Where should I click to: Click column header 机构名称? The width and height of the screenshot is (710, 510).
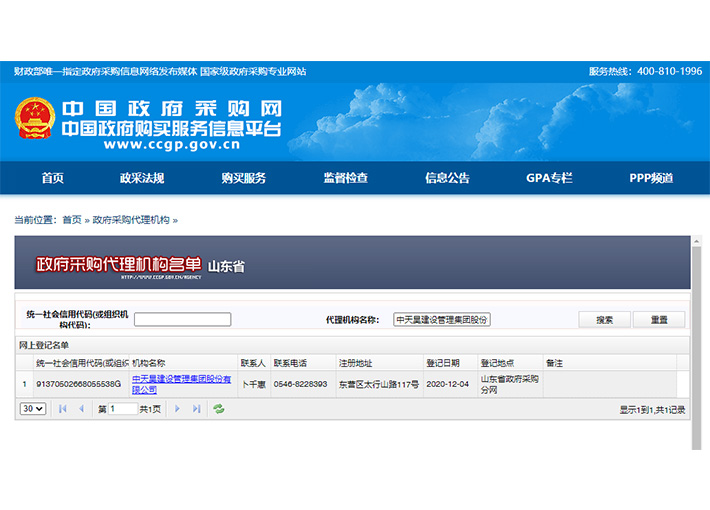[183, 363]
